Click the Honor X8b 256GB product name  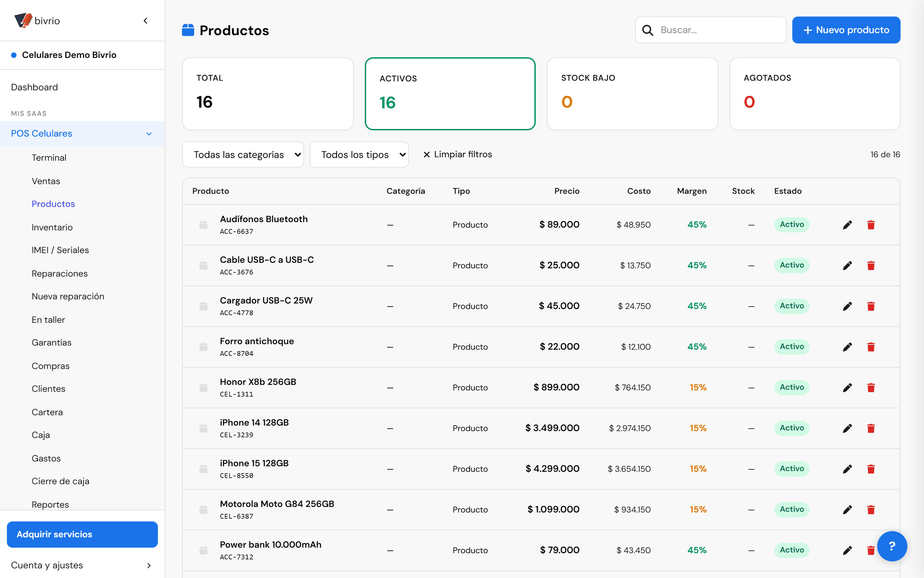(x=258, y=381)
